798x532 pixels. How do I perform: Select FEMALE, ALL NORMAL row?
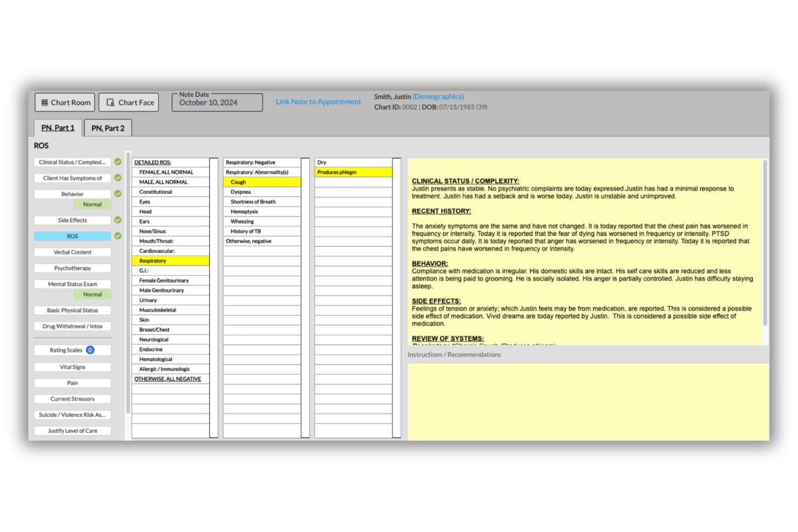(x=170, y=172)
